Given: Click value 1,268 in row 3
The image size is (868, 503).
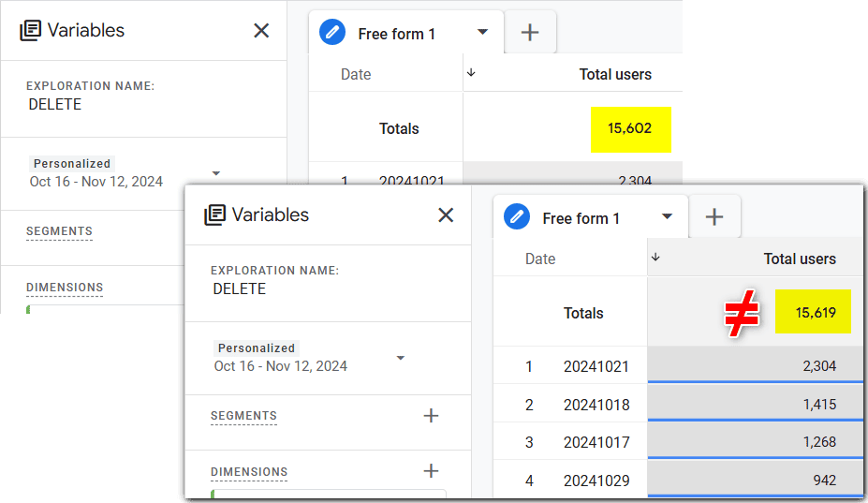Looking at the screenshot, I should point(820,442).
